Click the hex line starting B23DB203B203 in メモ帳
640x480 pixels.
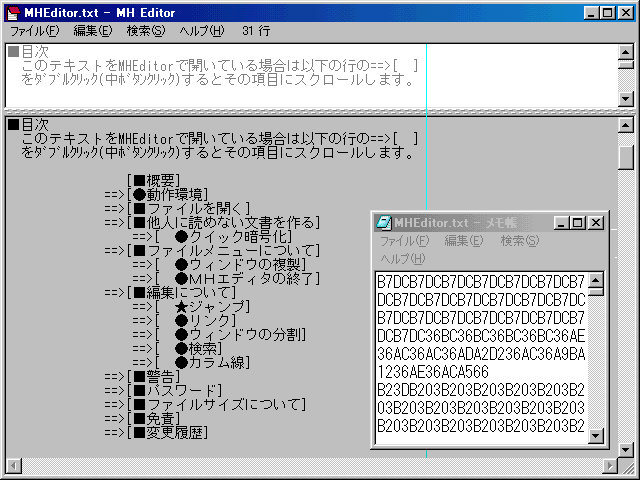pos(481,390)
